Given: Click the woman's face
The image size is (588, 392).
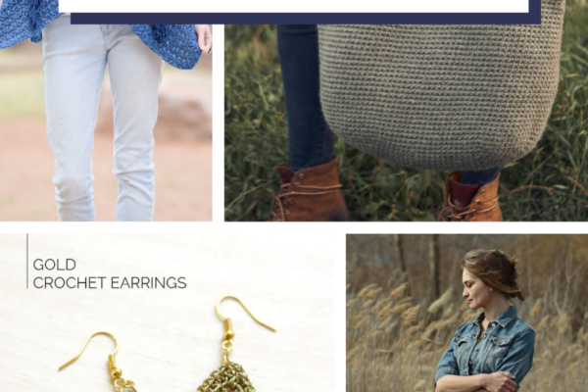Looking at the screenshot, I should click(472, 290).
